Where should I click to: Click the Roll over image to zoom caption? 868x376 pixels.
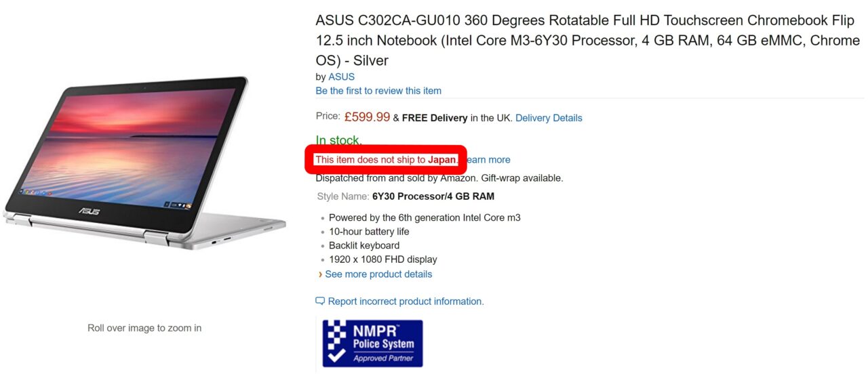[144, 328]
